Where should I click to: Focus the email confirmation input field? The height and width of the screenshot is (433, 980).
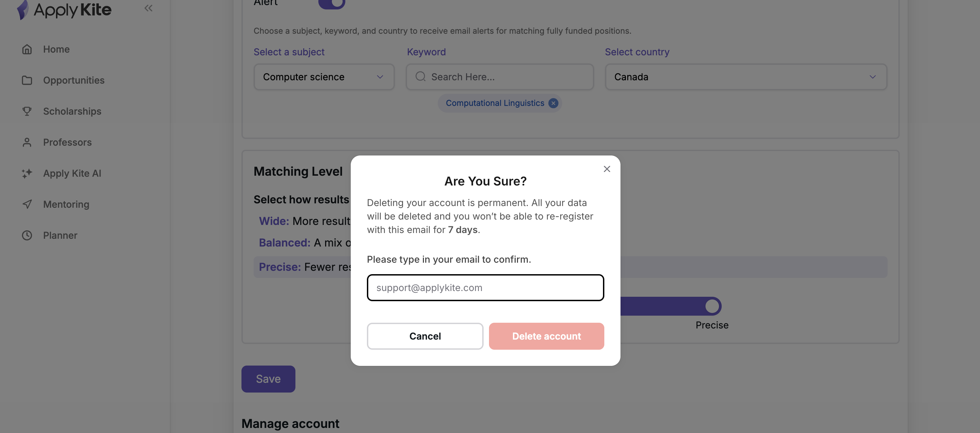(485, 288)
